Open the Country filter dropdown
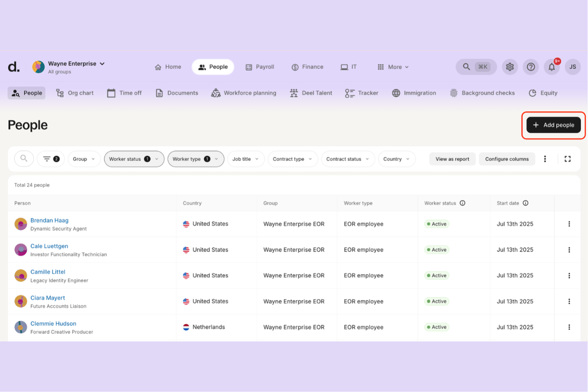This screenshot has width=588, height=392. pyautogui.click(x=397, y=159)
